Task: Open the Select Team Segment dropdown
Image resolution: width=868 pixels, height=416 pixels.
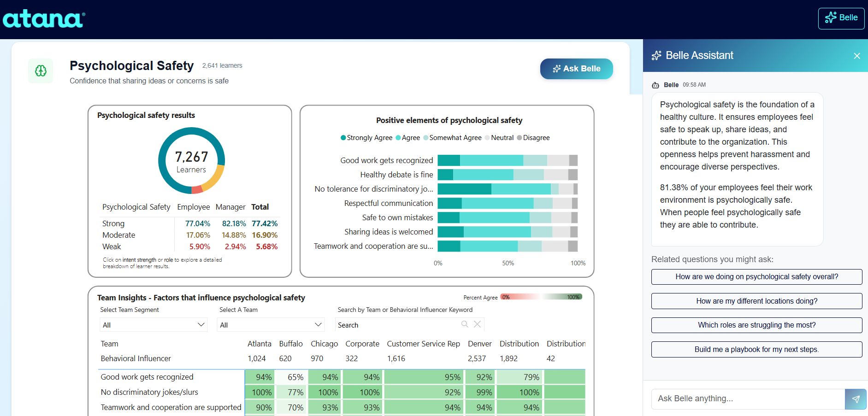Action: point(153,325)
